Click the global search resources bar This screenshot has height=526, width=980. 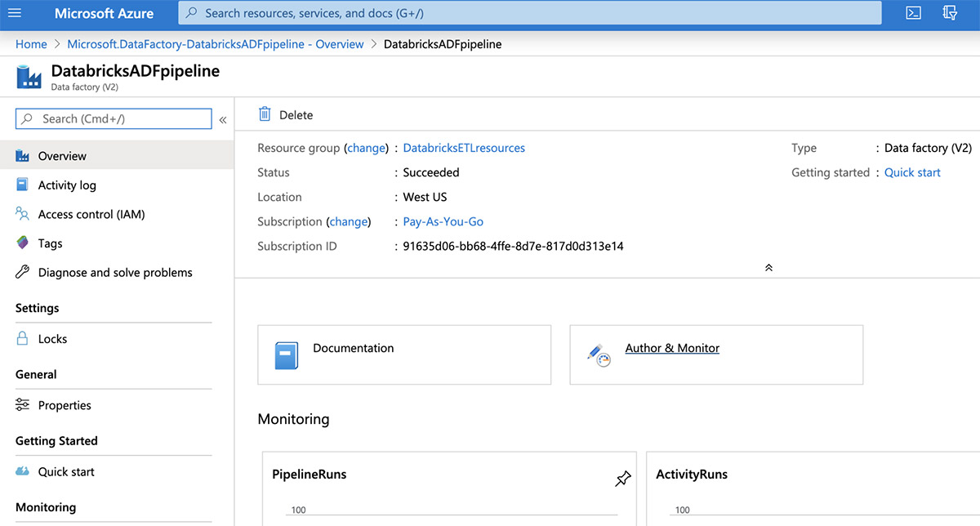coord(531,13)
